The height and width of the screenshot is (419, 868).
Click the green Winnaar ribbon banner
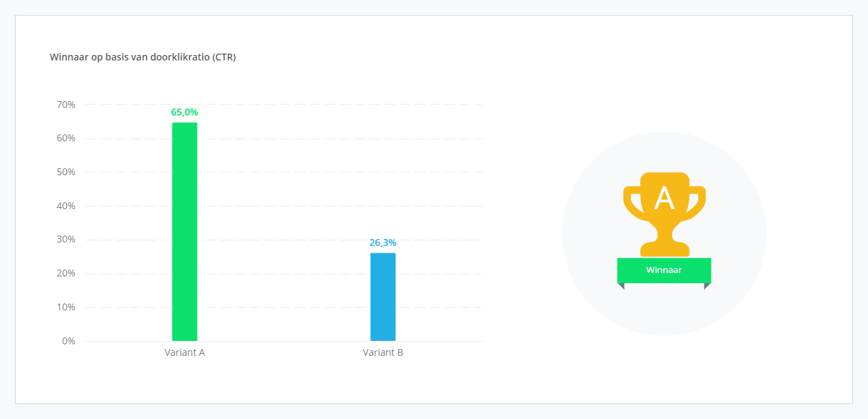tap(664, 270)
